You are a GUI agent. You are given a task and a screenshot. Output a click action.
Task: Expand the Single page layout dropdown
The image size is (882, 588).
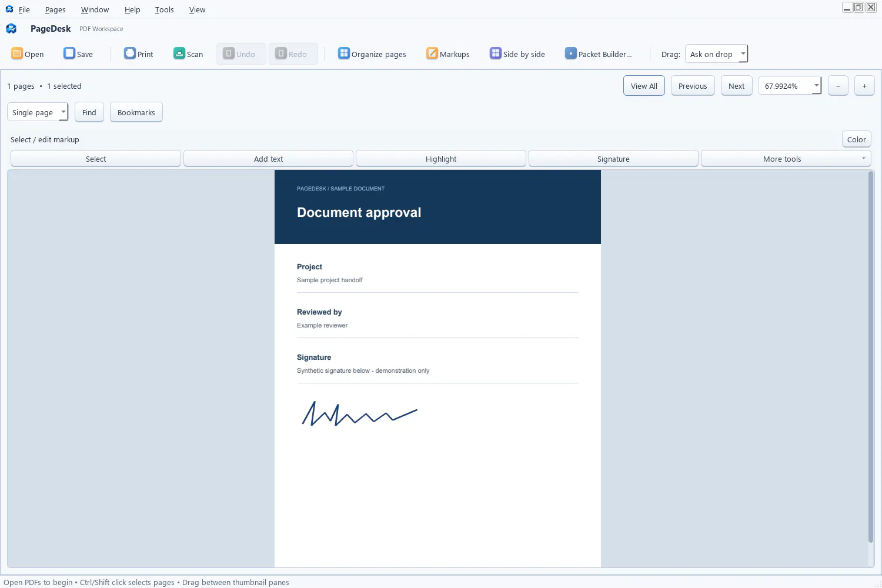click(38, 112)
